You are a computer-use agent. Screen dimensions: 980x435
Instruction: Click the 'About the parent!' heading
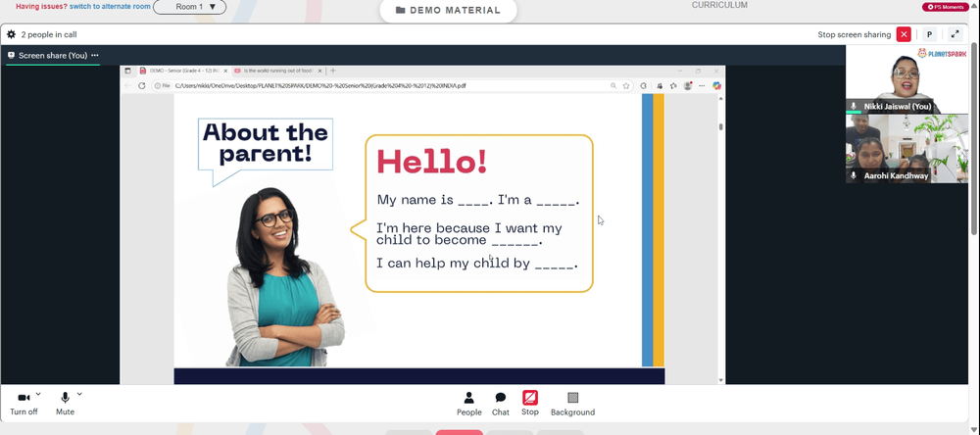pos(266,143)
